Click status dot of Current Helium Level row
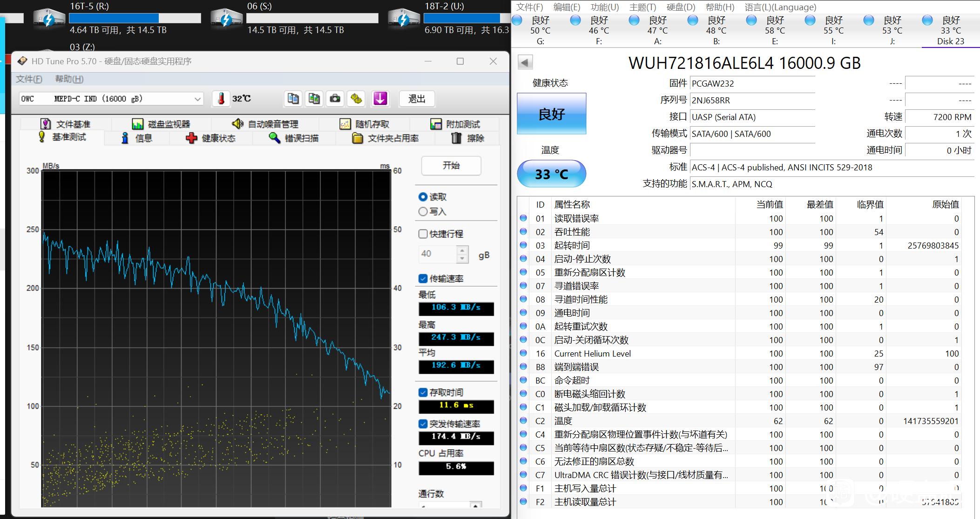Image resolution: width=980 pixels, height=519 pixels. coord(523,353)
